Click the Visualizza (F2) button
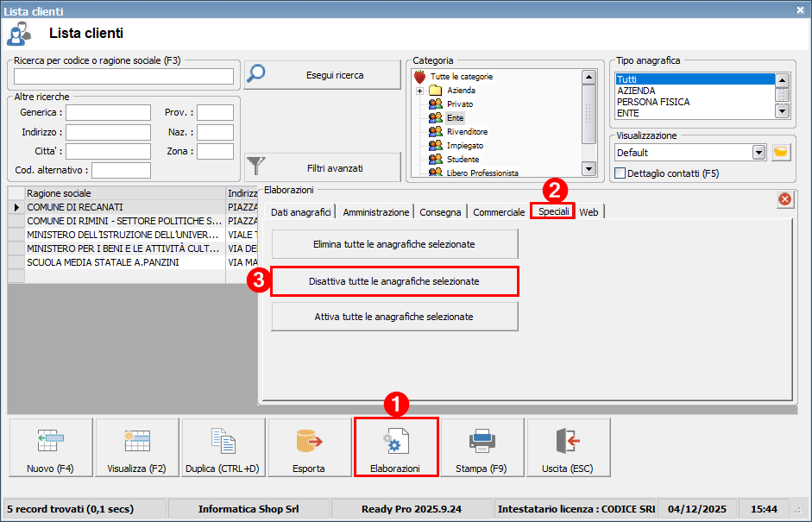The image size is (812, 522). click(136, 448)
